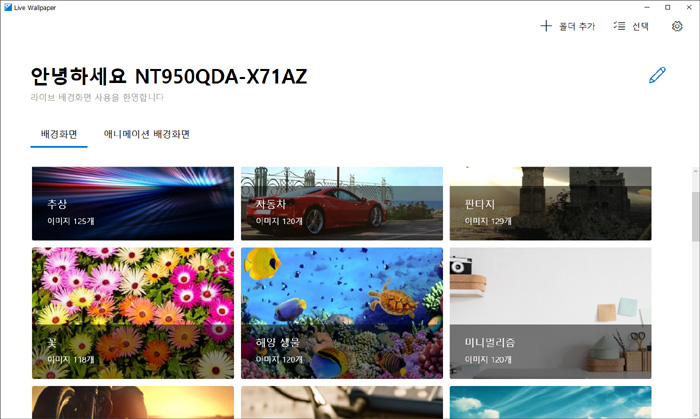700x419 pixels.
Task: Maximize the Live Wallpaper window
Action: click(x=668, y=7)
